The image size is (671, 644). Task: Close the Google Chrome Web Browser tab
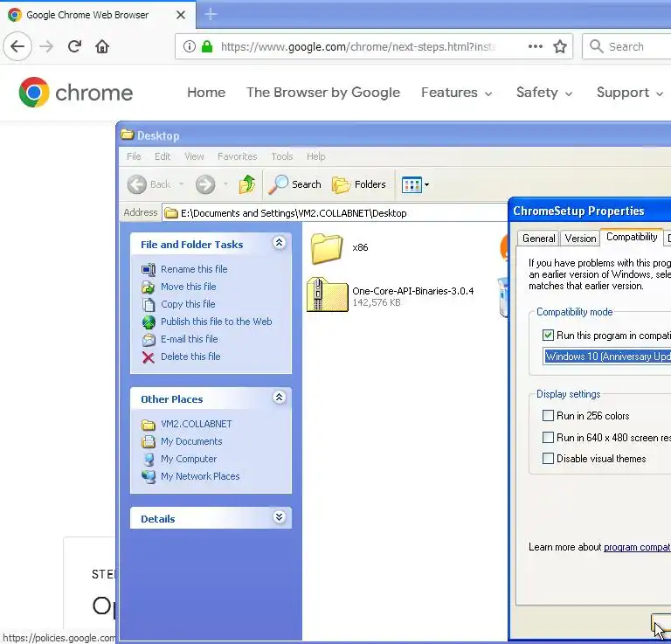pos(181,15)
